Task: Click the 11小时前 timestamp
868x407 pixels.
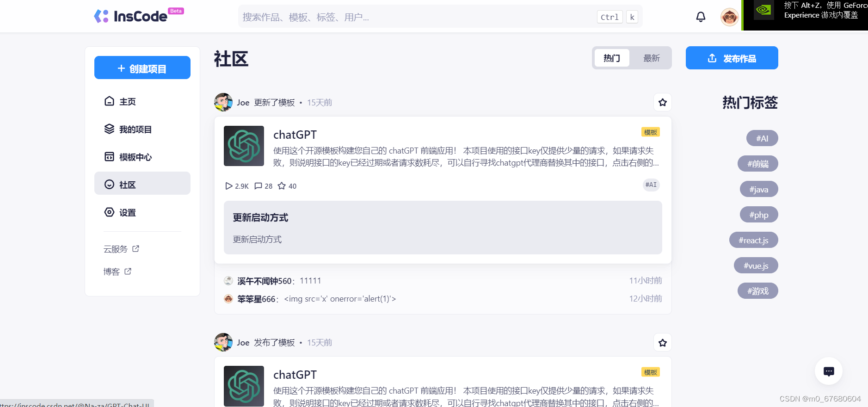Action: 645,281
